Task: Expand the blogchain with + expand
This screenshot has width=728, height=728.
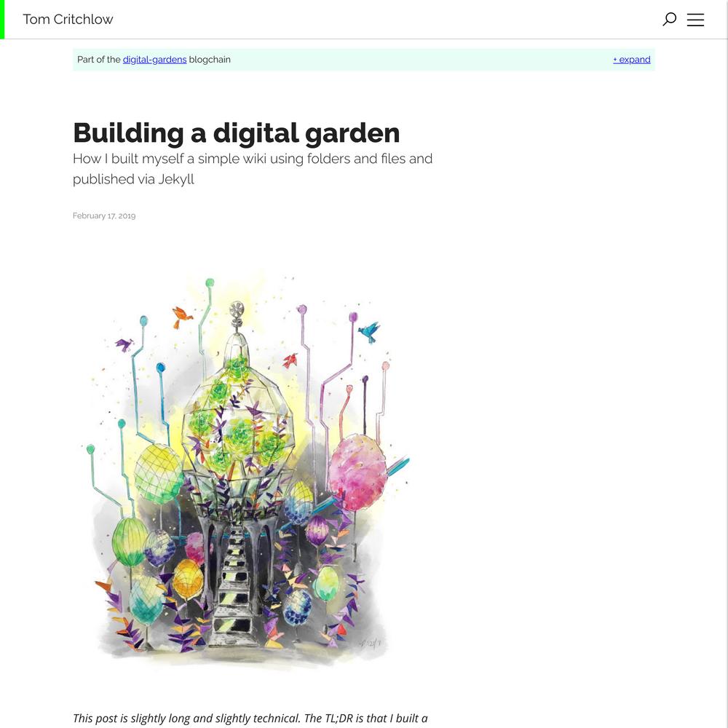Action: [631, 60]
